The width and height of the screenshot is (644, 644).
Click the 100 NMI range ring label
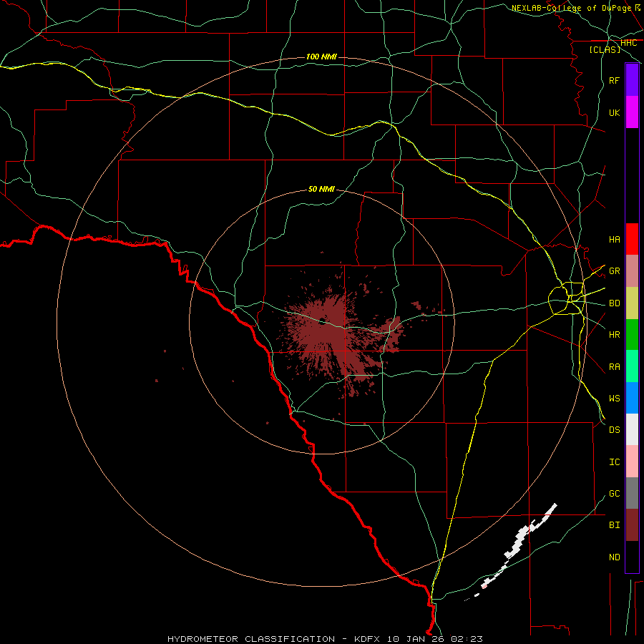321,57
